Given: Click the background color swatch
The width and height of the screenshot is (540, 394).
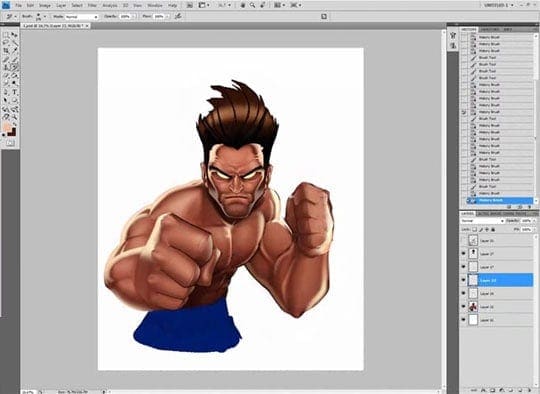Looking at the screenshot, I should (x=12, y=133).
